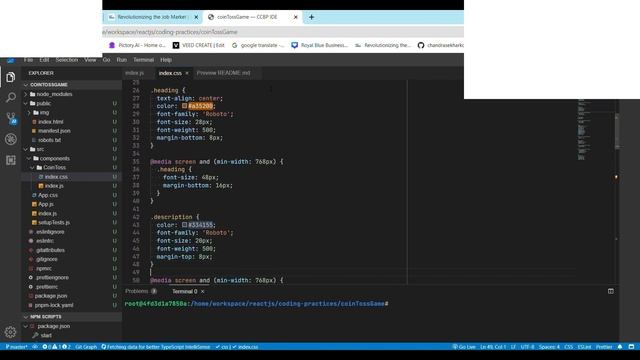
Task: Open the Terminal menu
Action: [144, 60]
